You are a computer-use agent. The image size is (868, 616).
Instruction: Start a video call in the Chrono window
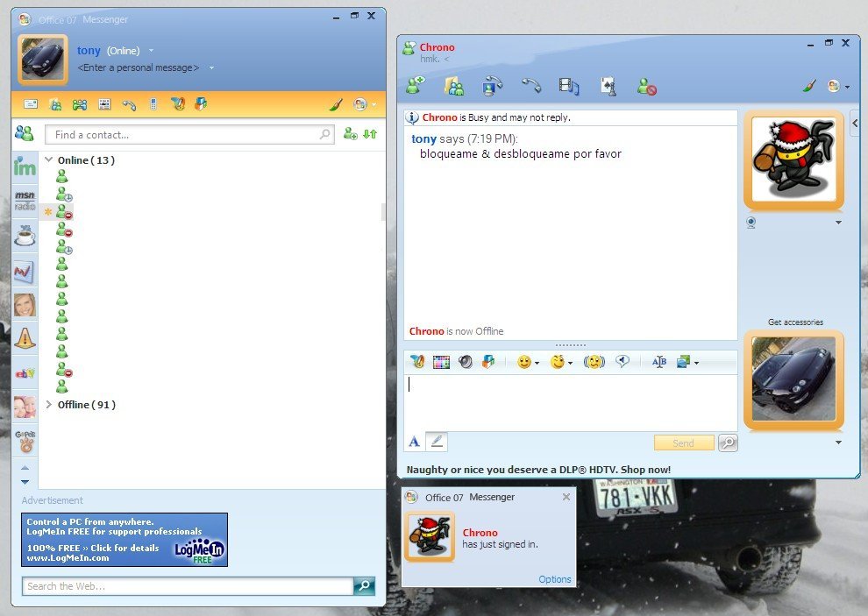492,87
